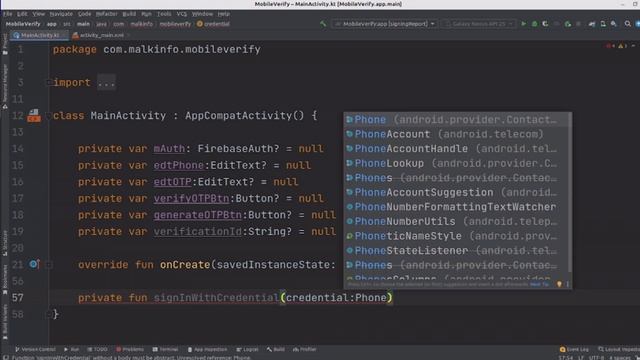Select PhoneNumberFormattingTextWatcher suggestion

[456, 207]
